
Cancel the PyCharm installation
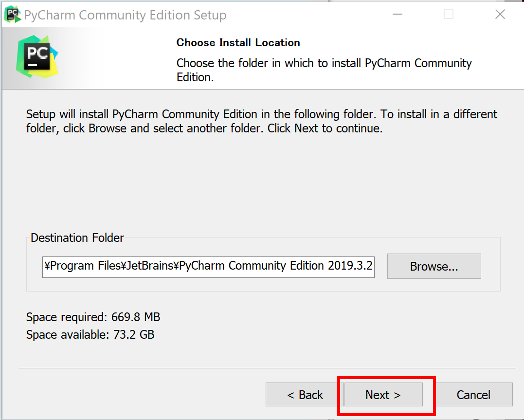[473, 395]
